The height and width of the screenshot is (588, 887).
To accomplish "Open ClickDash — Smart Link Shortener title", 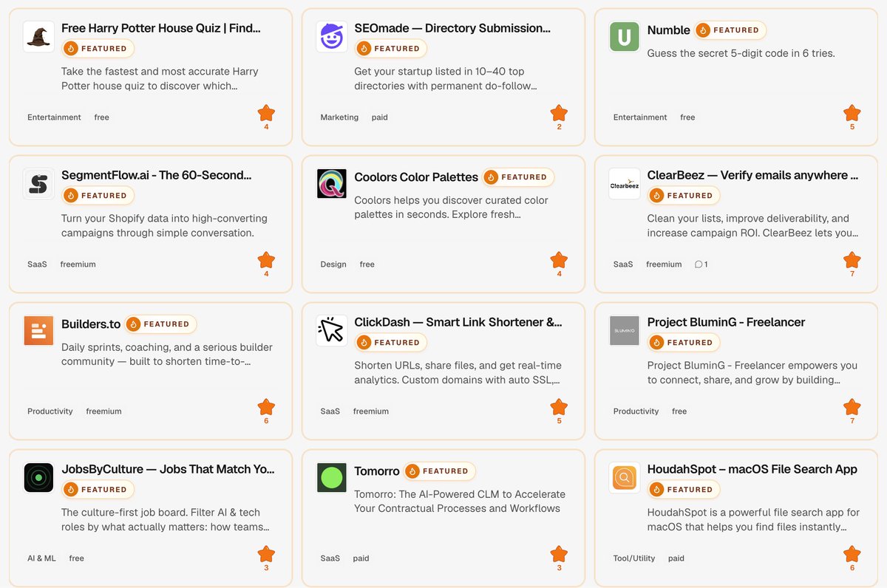I will (x=458, y=322).
